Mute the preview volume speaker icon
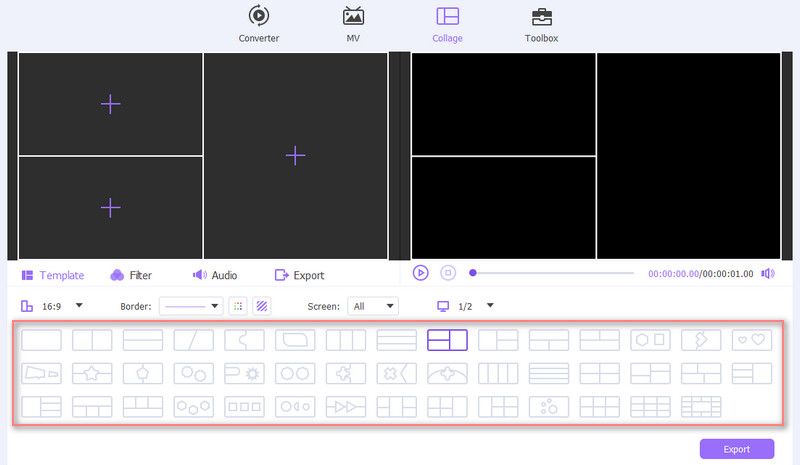The image size is (800, 465). [x=768, y=274]
